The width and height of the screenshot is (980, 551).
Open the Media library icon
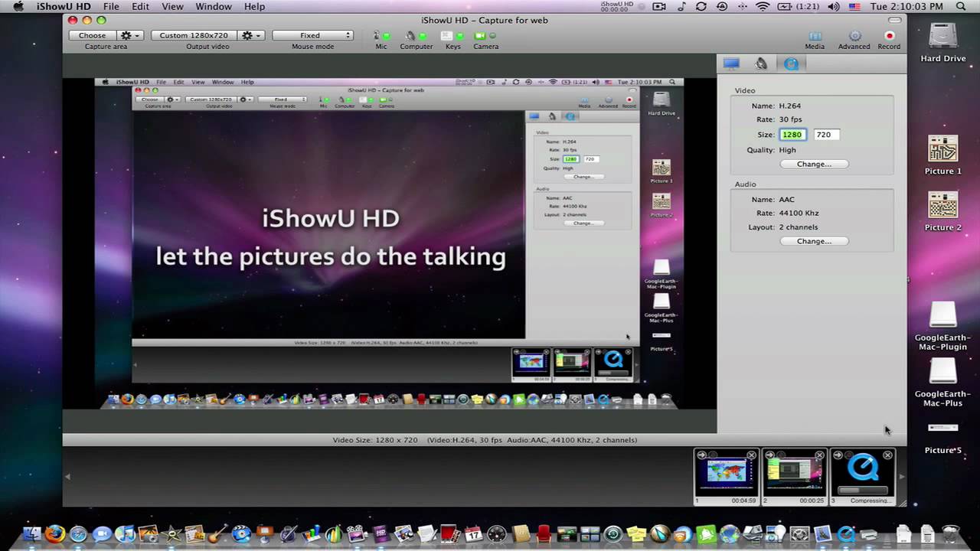(815, 36)
